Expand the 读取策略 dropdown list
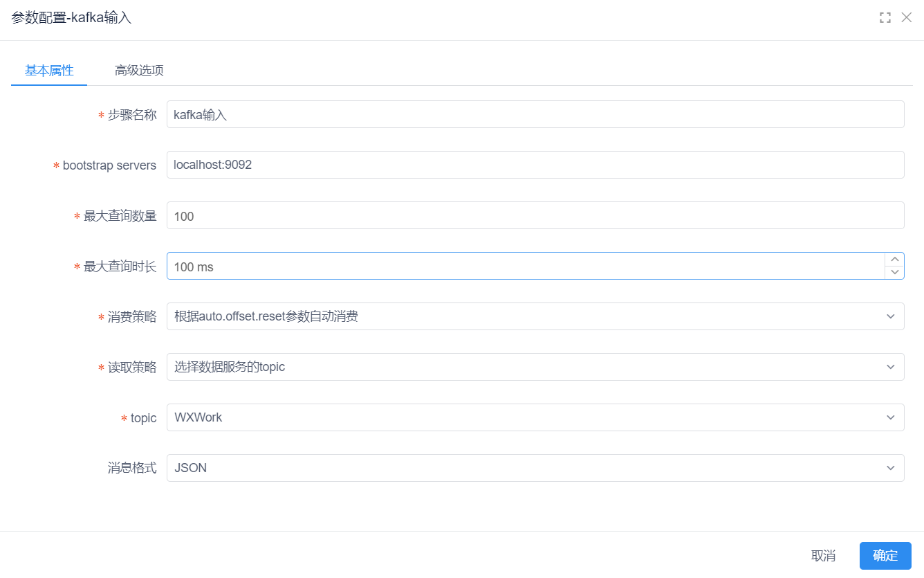 [x=535, y=368]
